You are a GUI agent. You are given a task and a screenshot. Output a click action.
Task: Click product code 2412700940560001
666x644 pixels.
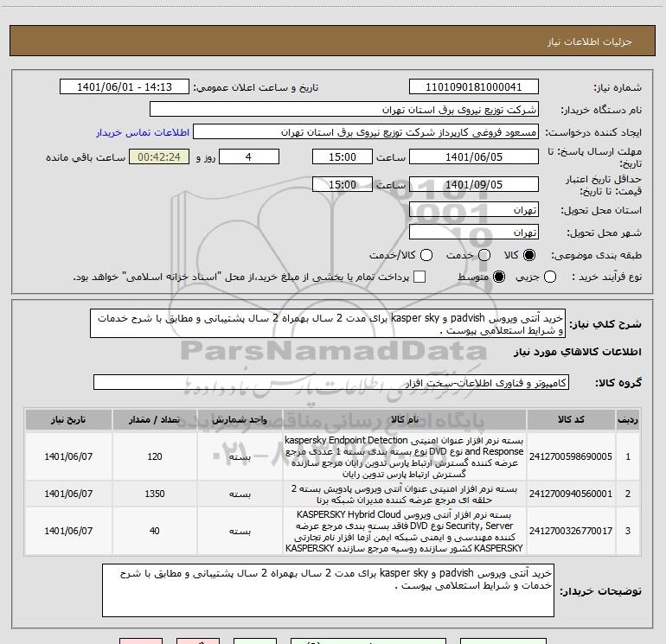click(571, 494)
